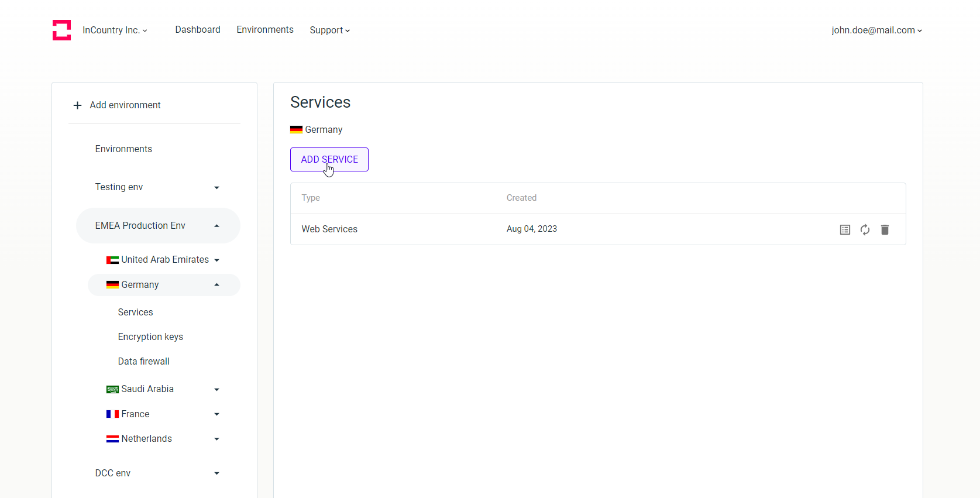The width and height of the screenshot is (980, 498).
Task: Collapse the EMEA Production Env section
Action: 216,226
